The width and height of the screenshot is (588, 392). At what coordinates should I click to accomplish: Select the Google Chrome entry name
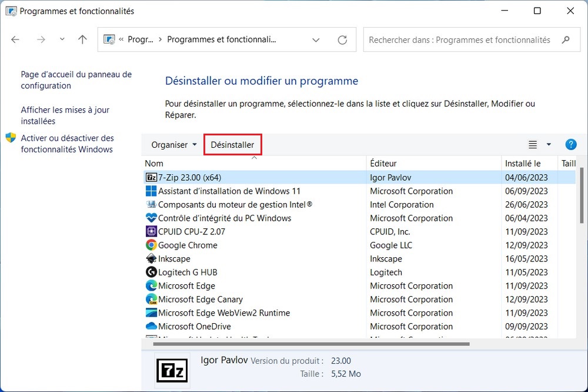coord(188,245)
